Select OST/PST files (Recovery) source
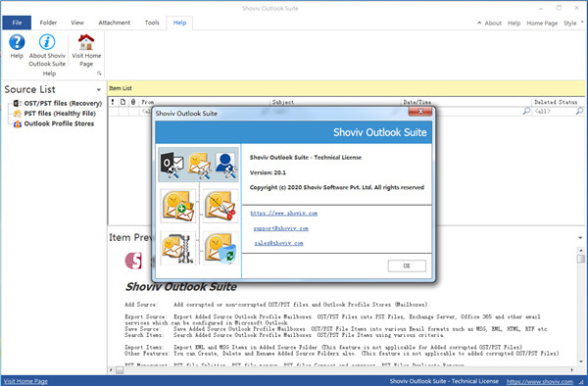588x386 pixels. point(63,103)
